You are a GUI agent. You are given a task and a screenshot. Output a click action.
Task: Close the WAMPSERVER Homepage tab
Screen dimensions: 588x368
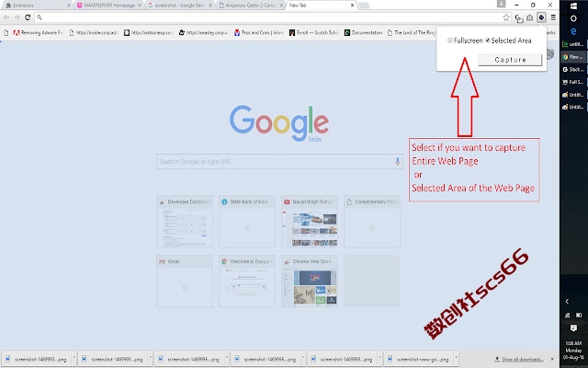coord(140,6)
